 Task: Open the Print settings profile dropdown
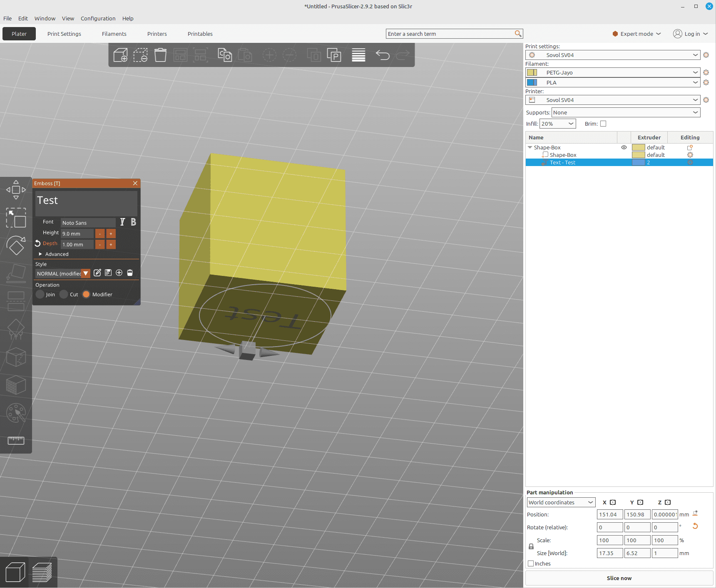pyautogui.click(x=613, y=55)
